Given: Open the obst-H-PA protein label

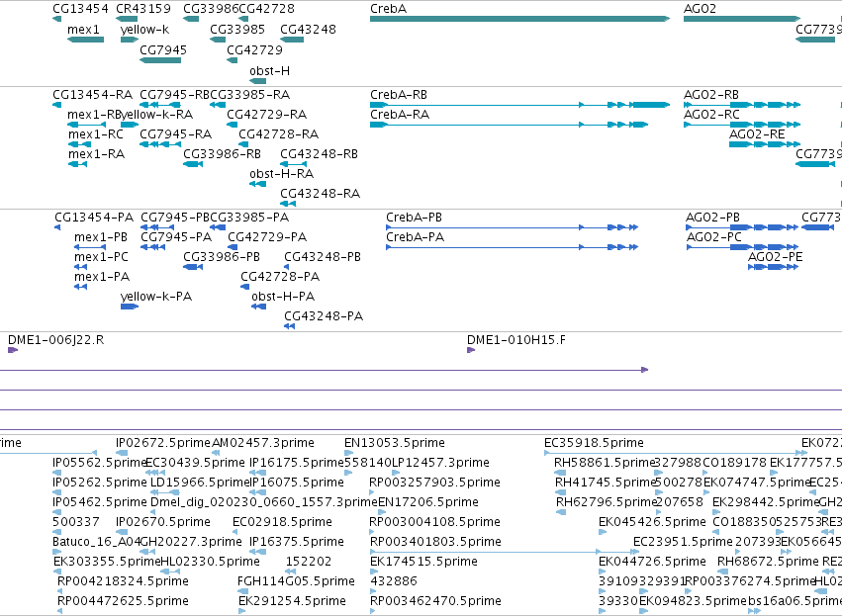Looking at the screenshot, I should click(283, 297).
